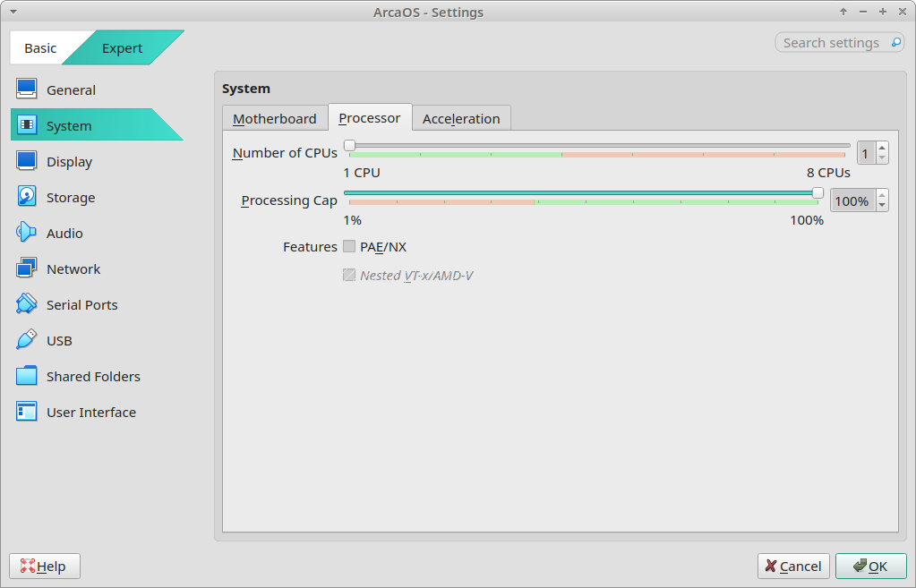Select USB label in sidebar
This screenshot has width=916, height=588.
(60, 341)
